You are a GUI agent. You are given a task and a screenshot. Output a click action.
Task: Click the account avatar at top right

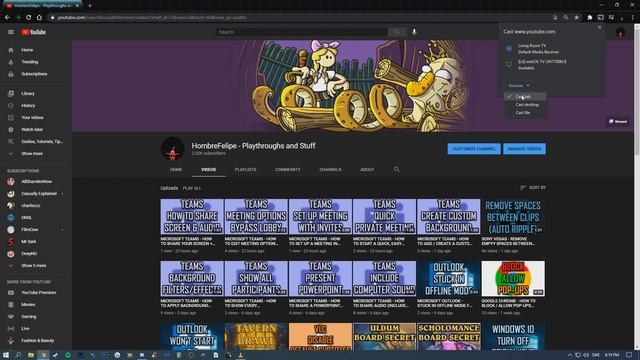[x=620, y=33]
